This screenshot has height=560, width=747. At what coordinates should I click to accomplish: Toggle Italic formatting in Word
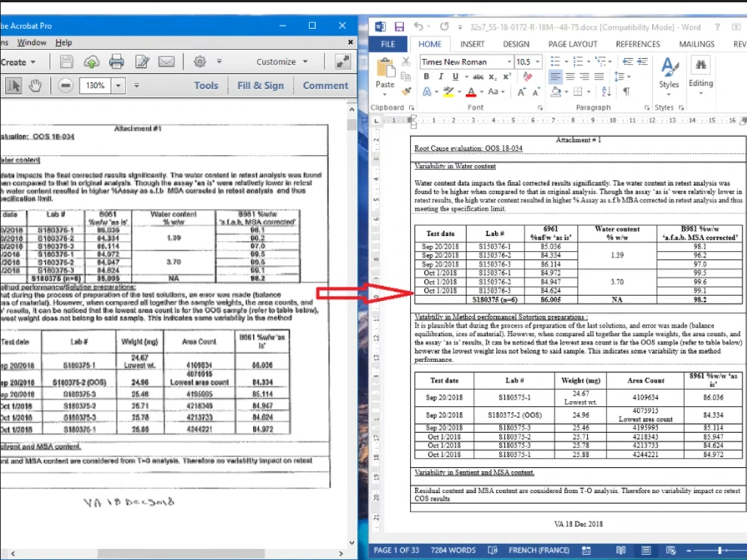pyautogui.click(x=441, y=77)
